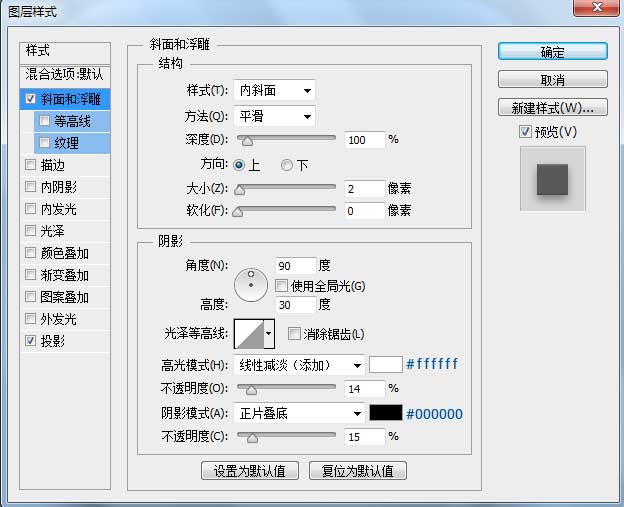Image resolution: width=624 pixels, height=507 pixels.
Task: Check the 渐变叠加 style checkbox
Action: pos(31,274)
